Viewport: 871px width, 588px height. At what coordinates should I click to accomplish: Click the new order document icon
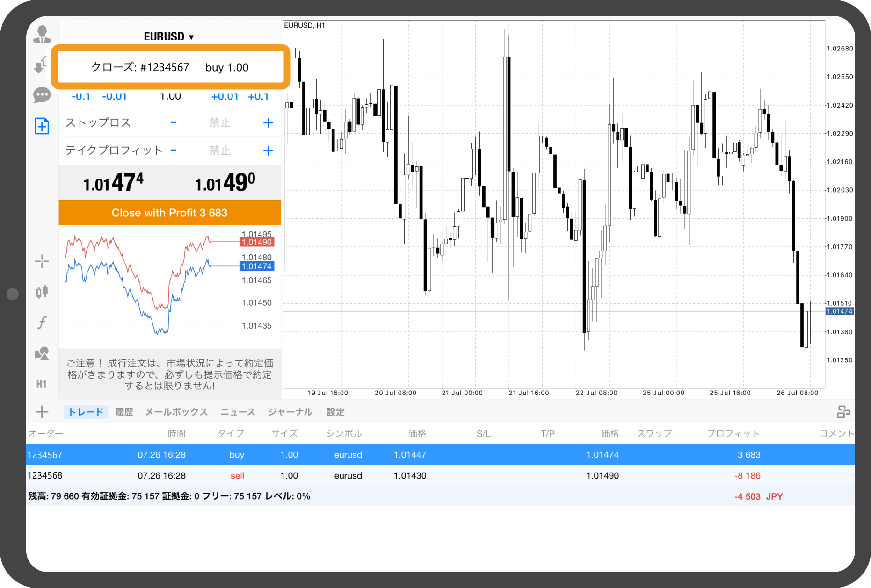point(42,126)
